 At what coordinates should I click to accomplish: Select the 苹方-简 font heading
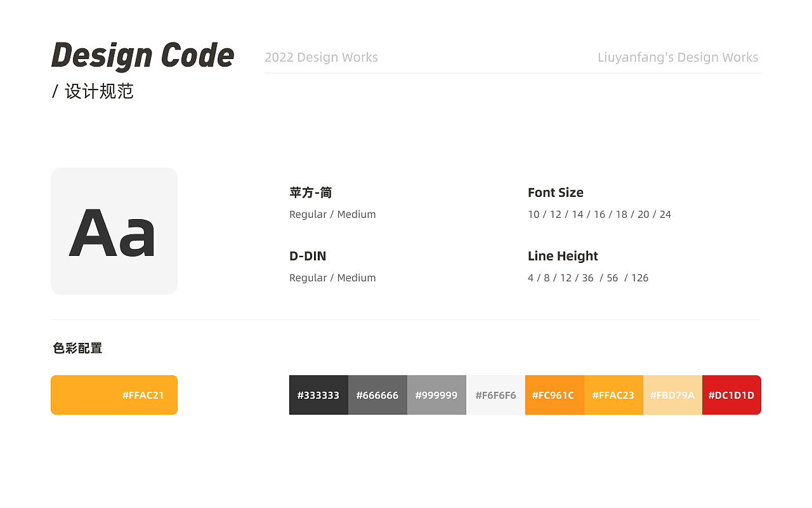tap(311, 192)
